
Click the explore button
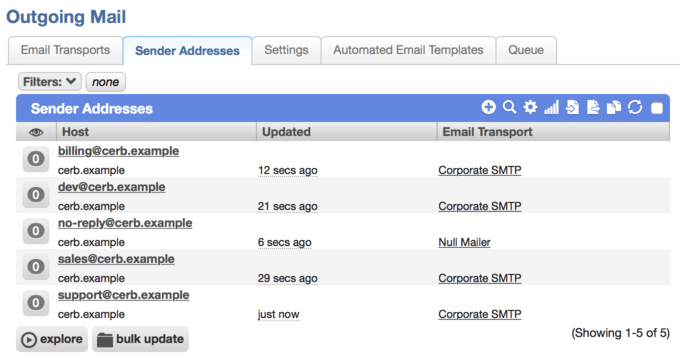click(x=52, y=339)
